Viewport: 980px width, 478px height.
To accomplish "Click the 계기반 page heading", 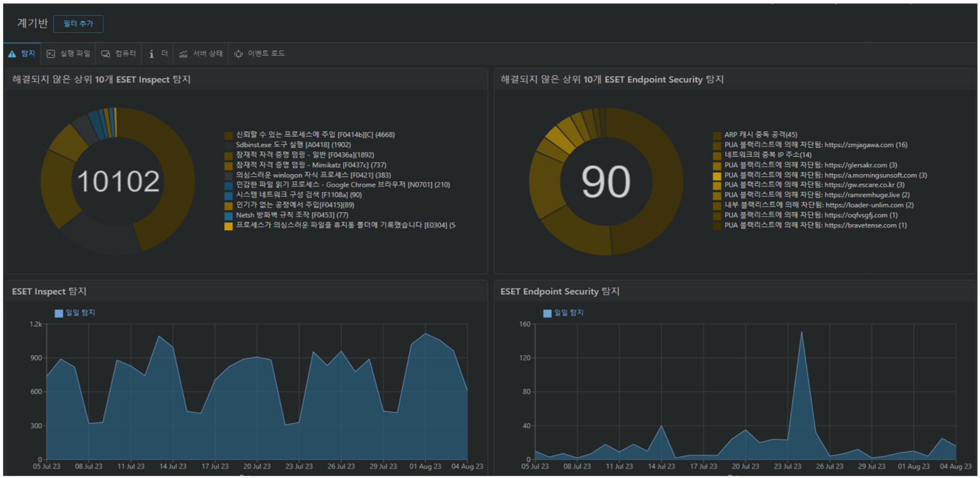I will 32,23.
